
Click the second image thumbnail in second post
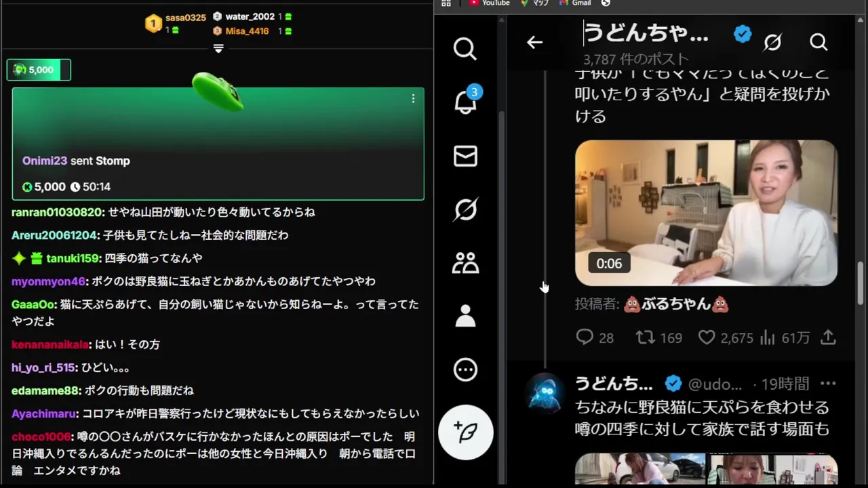coord(773,469)
